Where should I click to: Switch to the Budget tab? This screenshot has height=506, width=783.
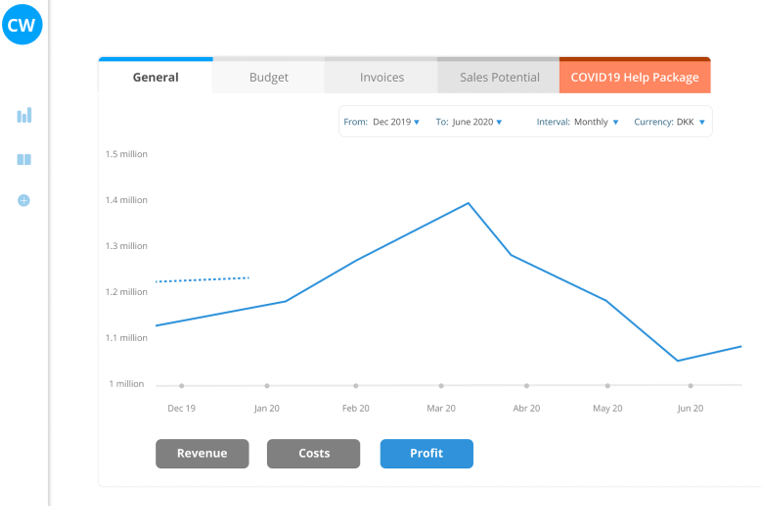[268, 77]
